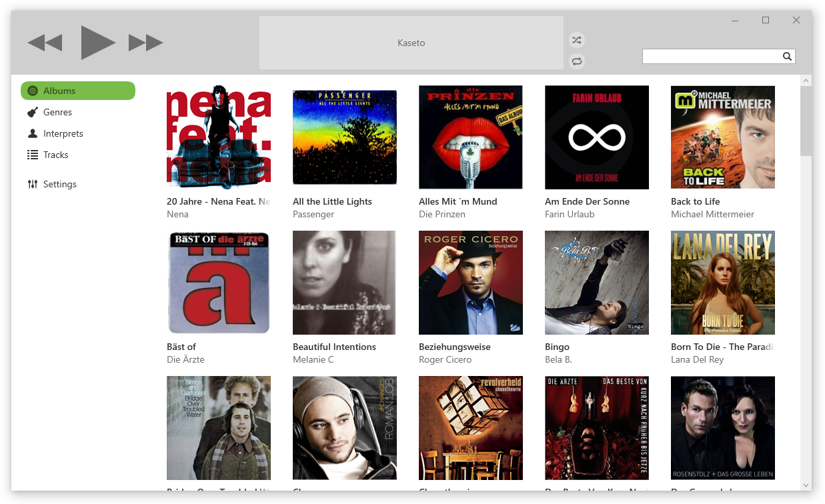Click the scrollbar down arrow
The width and height of the screenshot is (825, 504).
[806, 485]
